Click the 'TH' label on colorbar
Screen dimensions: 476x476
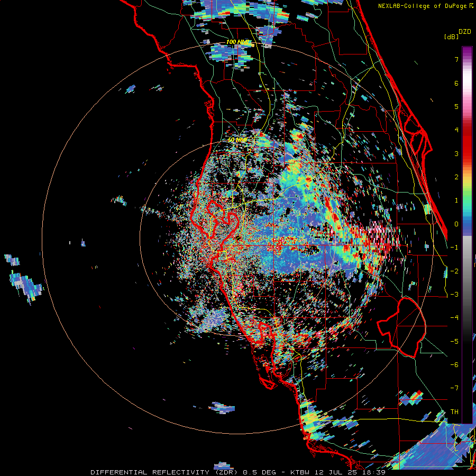click(x=454, y=412)
